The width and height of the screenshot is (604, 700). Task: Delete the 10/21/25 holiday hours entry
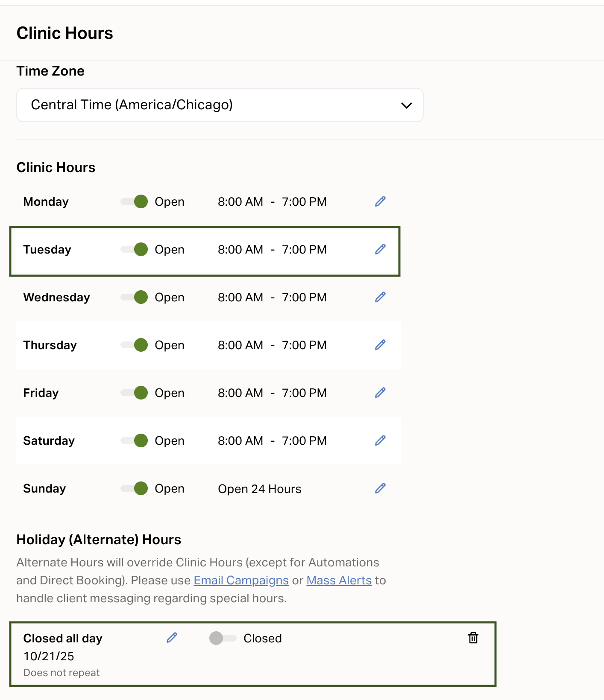(x=473, y=638)
